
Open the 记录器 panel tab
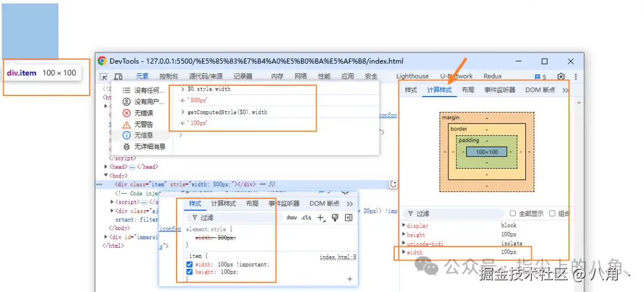pyautogui.click(x=243, y=76)
